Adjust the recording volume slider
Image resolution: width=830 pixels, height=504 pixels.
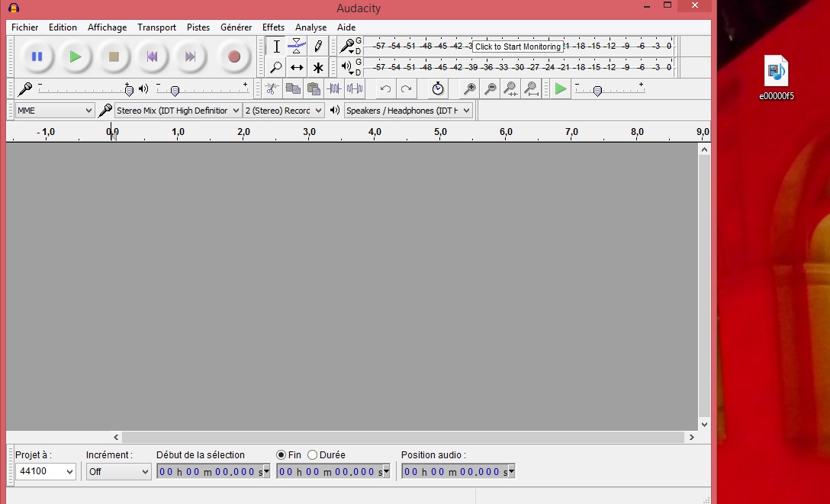(129, 90)
